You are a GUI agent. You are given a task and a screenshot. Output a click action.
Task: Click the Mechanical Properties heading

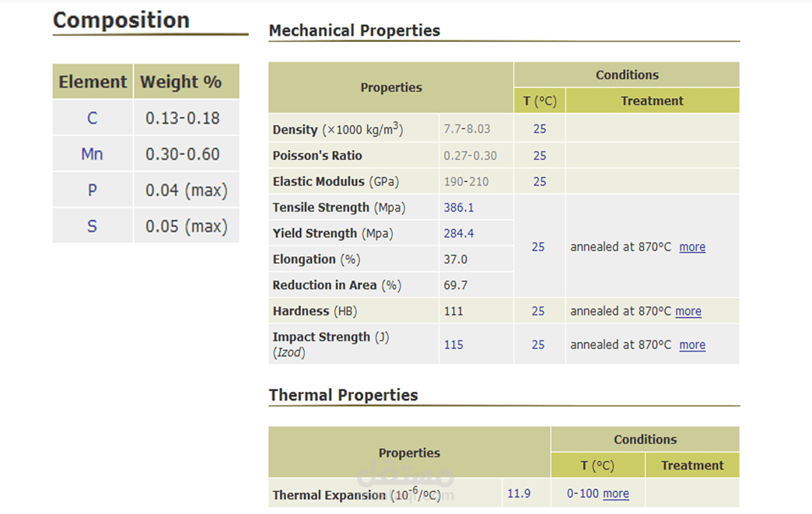[x=354, y=31]
